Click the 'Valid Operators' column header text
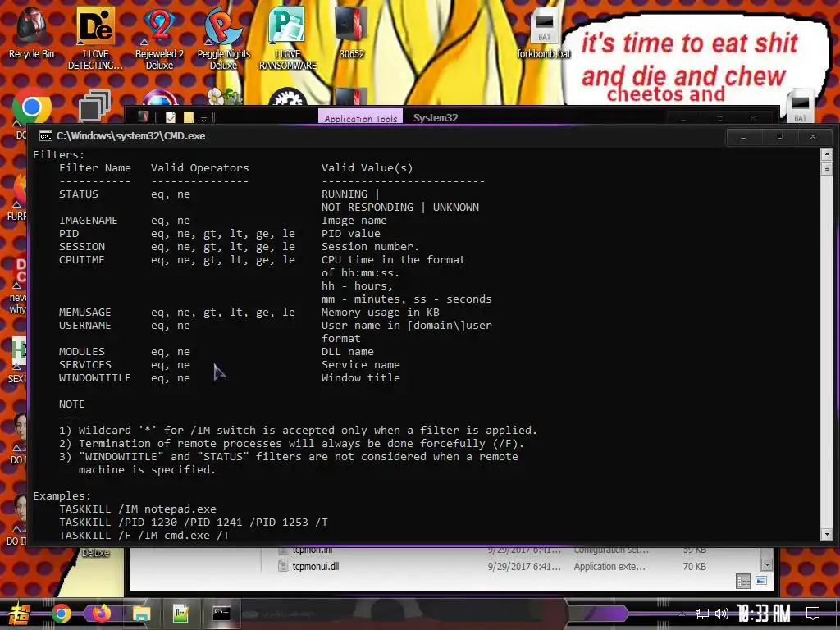The width and height of the screenshot is (840, 630). click(200, 167)
